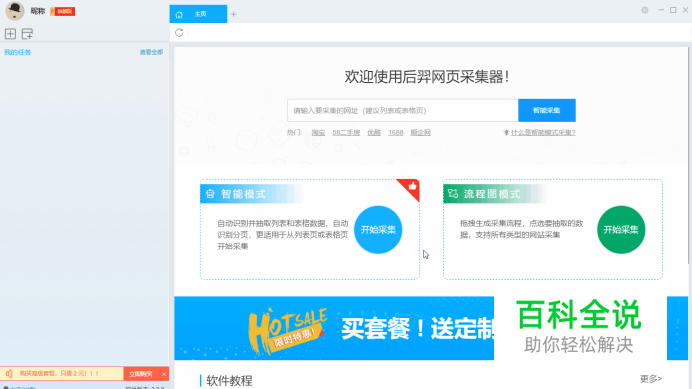Click the 智能模式 header robot icon
This screenshot has height=389, width=692.
click(x=211, y=194)
